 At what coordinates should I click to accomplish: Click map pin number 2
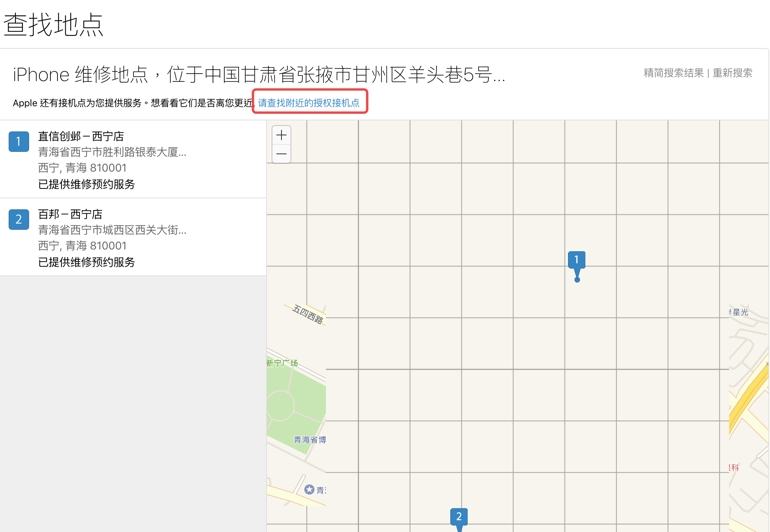(x=459, y=517)
